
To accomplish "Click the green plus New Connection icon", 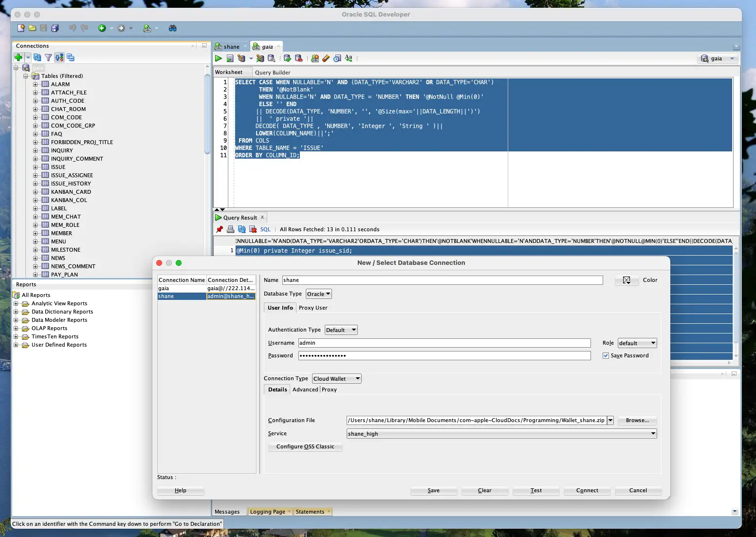I will pyautogui.click(x=18, y=57).
